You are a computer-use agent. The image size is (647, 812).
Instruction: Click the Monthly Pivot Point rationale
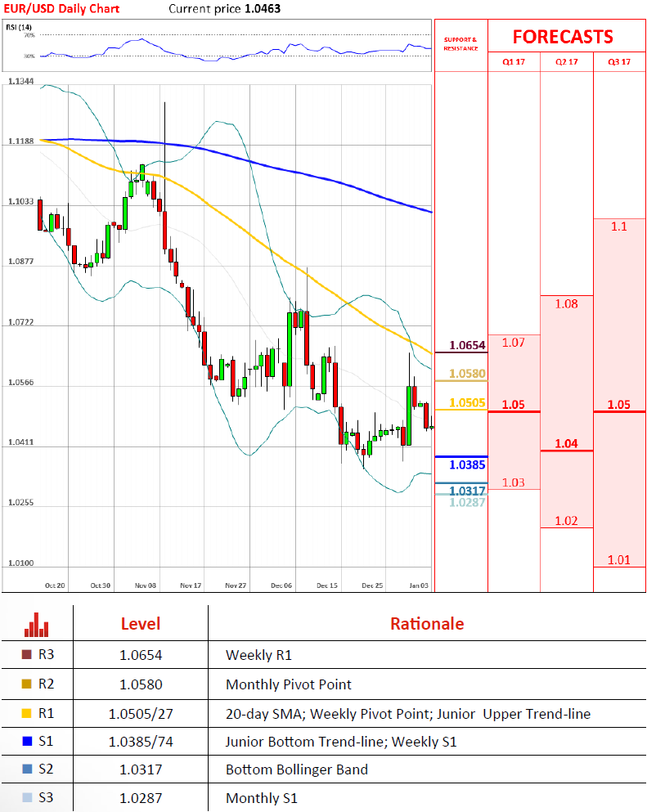click(x=289, y=684)
